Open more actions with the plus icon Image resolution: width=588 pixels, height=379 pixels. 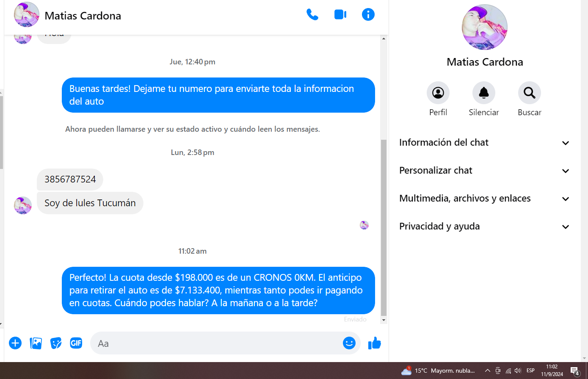tap(15, 343)
